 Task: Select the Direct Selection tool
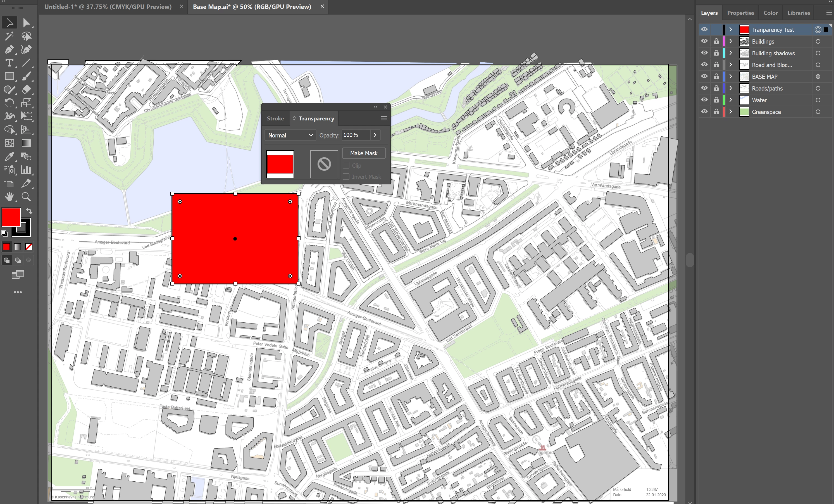point(26,23)
